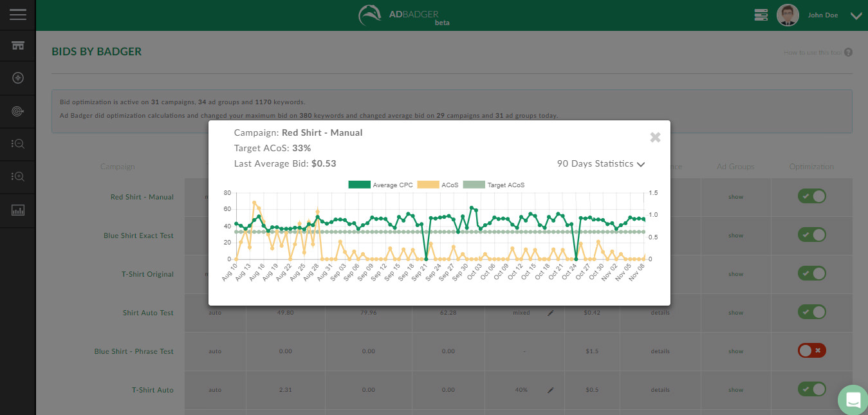Image resolution: width=868 pixels, height=415 pixels.
Task: Click the store icon in the sidebar
Action: [x=18, y=45]
